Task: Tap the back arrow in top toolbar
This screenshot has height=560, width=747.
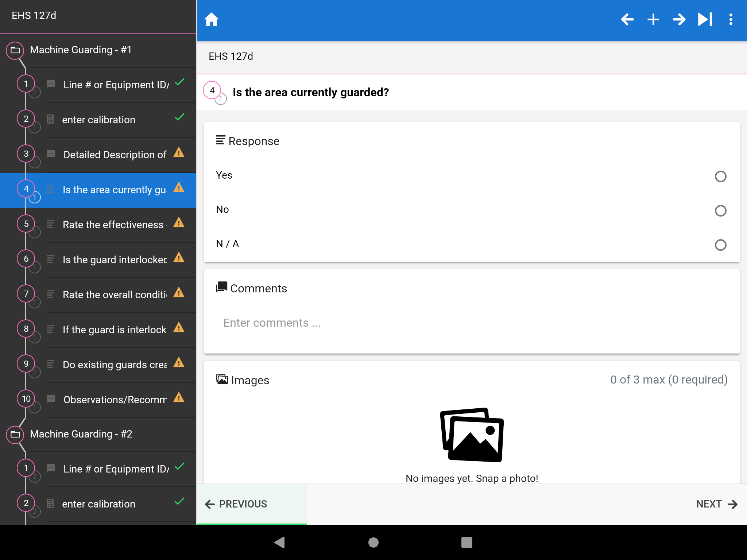Action: click(627, 20)
